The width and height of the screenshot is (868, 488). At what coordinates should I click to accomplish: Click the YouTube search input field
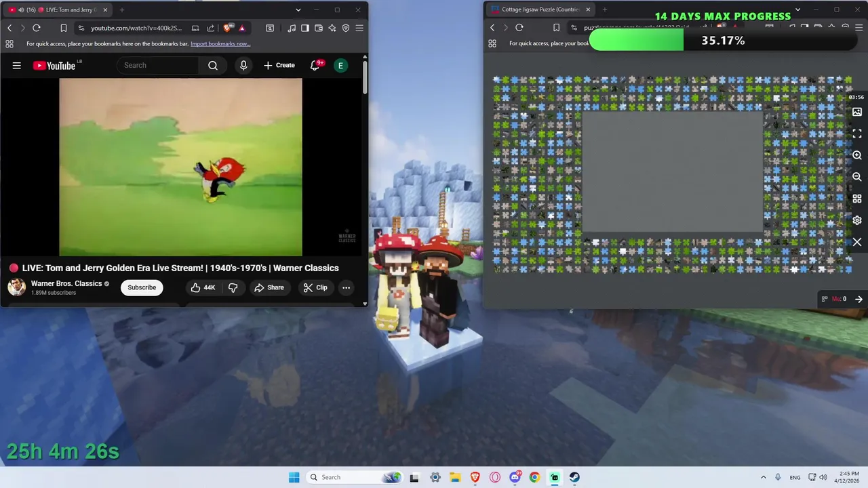tap(157, 65)
